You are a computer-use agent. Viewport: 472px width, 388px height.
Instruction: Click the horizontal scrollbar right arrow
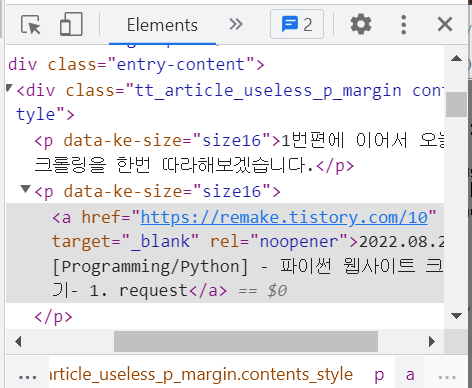click(x=432, y=341)
